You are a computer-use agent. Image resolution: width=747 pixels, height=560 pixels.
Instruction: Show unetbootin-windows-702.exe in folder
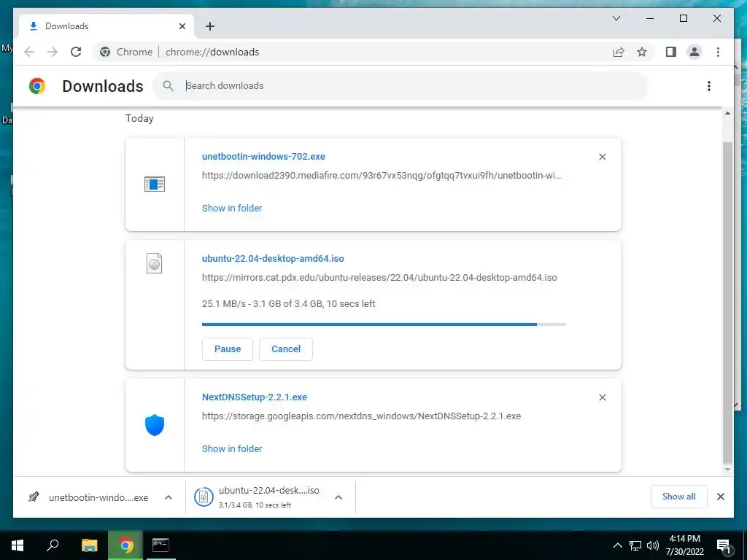(x=232, y=208)
